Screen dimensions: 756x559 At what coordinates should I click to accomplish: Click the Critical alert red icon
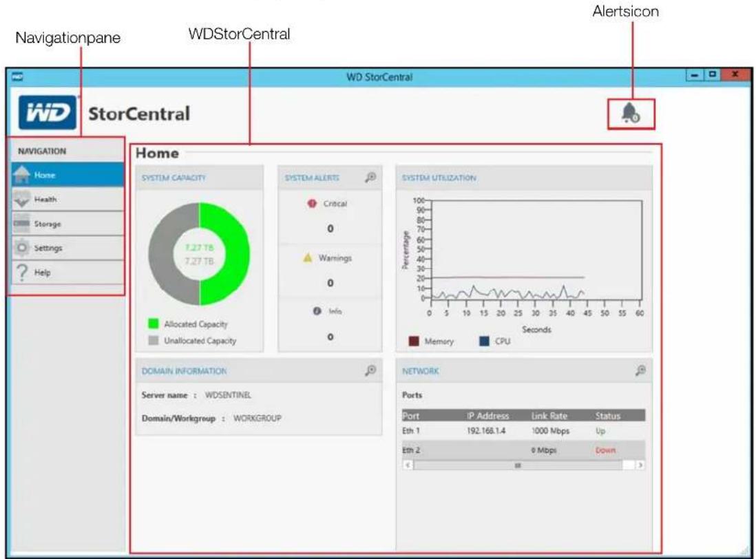(x=312, y=203)
